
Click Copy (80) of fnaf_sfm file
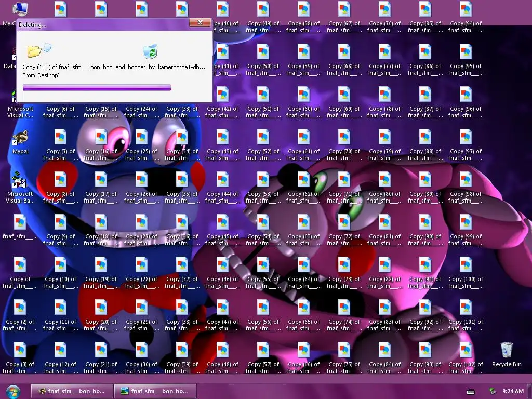(x=385, y=188)
